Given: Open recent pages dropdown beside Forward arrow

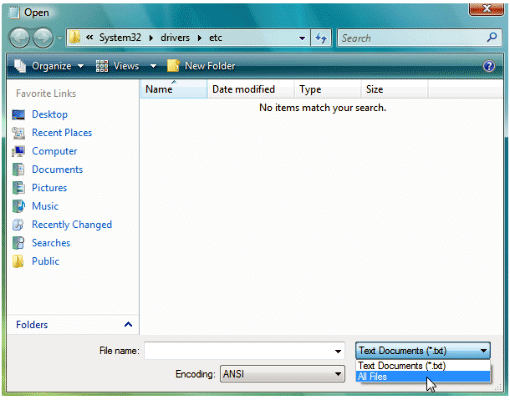Looking at the screenshot, I should pos(59,38).
